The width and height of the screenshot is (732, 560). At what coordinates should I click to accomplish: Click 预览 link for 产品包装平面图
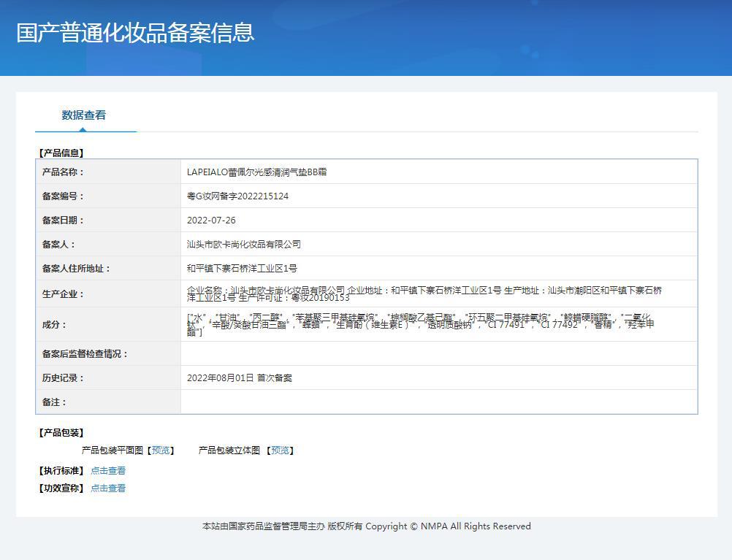pyautogui.click(x=161, y=450)
